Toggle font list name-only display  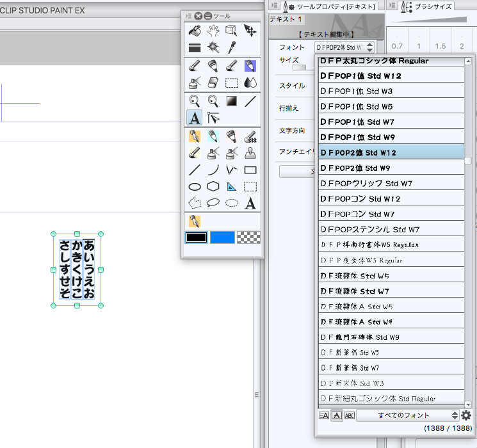(324, 415)
